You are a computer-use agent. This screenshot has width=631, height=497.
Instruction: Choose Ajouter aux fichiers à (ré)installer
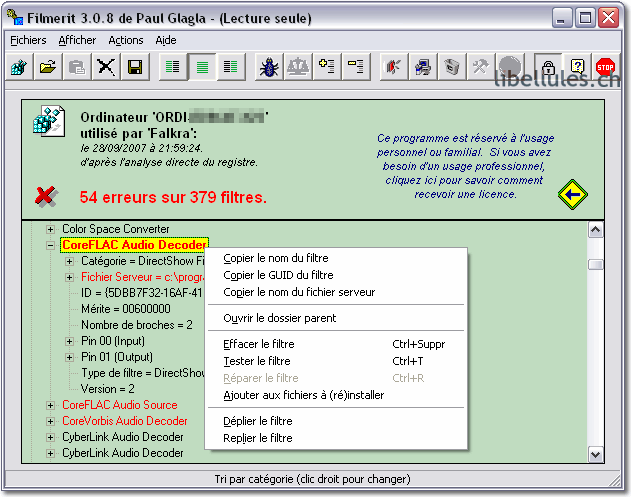[x=336, y=395]
